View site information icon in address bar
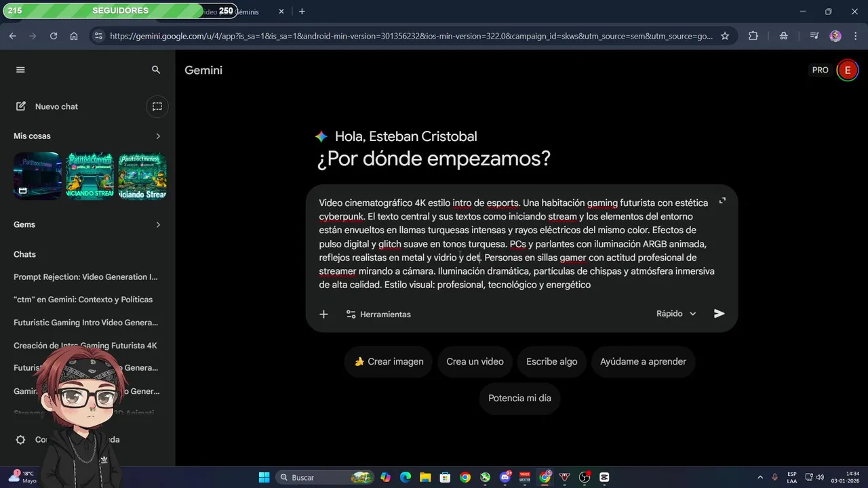This screenshot has height=488, width=868. [x=98, y=36]
